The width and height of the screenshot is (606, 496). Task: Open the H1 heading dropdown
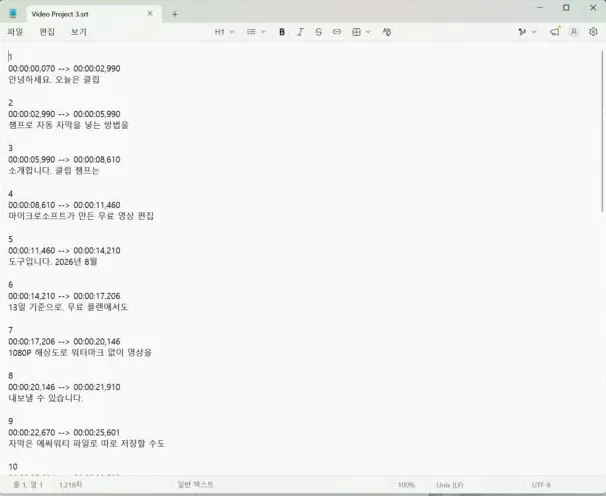tap(224, 32)
